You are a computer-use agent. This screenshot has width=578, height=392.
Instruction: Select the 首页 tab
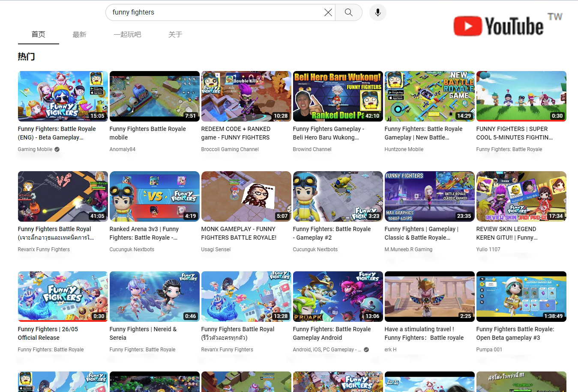pos(39,35)
